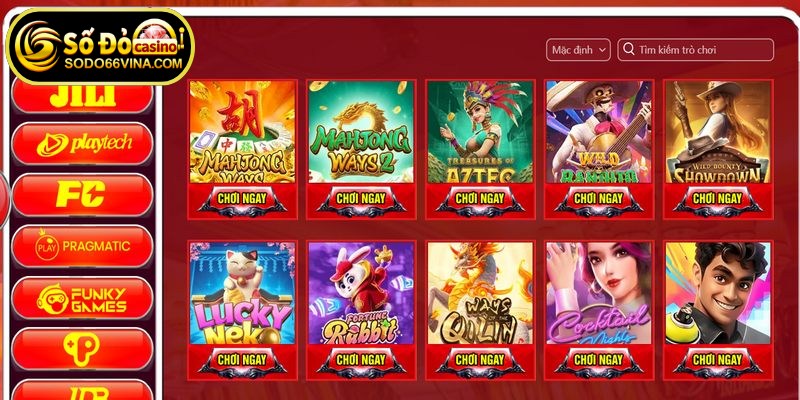This screenshot has width=800, height=400.
Task: Open the Playtech provider in sidebar
Action: pyautogui.click(x=82, y=144)
